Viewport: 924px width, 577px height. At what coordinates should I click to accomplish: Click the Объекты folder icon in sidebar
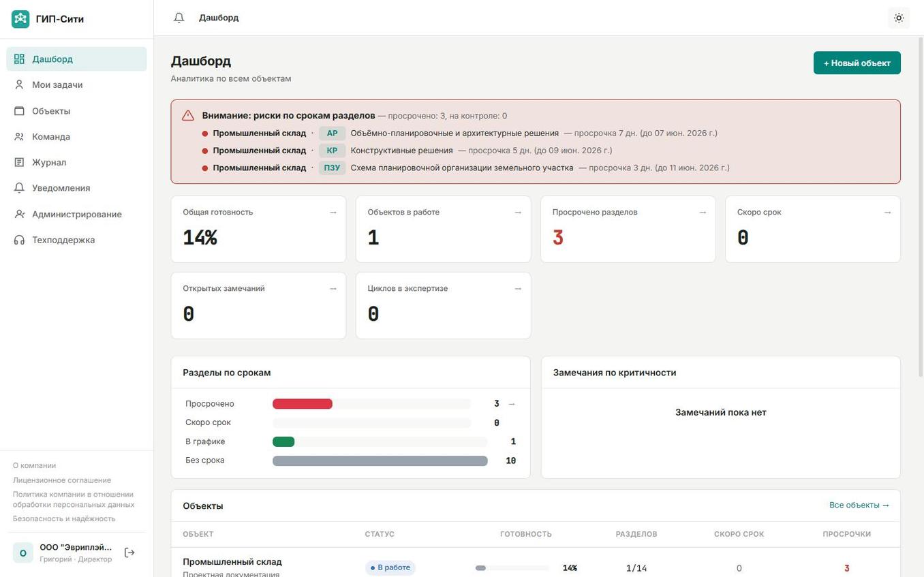19,111
